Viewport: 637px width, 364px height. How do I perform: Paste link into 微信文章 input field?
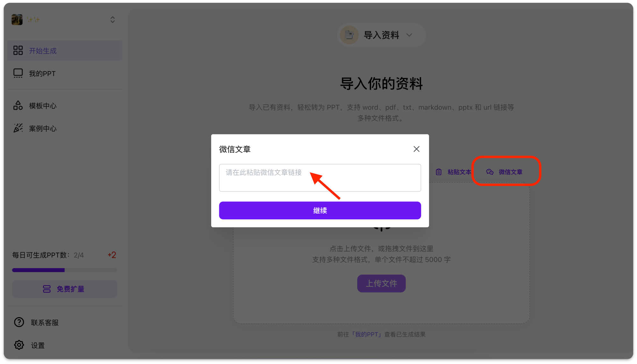click(320, 177)
